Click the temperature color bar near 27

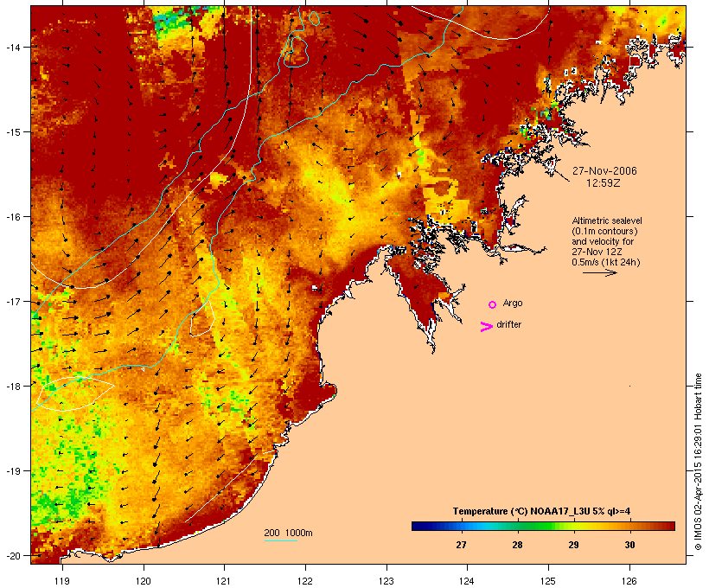[461, 526]
